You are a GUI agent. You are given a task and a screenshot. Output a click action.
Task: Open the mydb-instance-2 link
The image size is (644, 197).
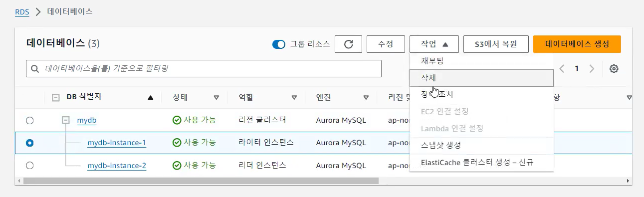[x=117, y=165]
